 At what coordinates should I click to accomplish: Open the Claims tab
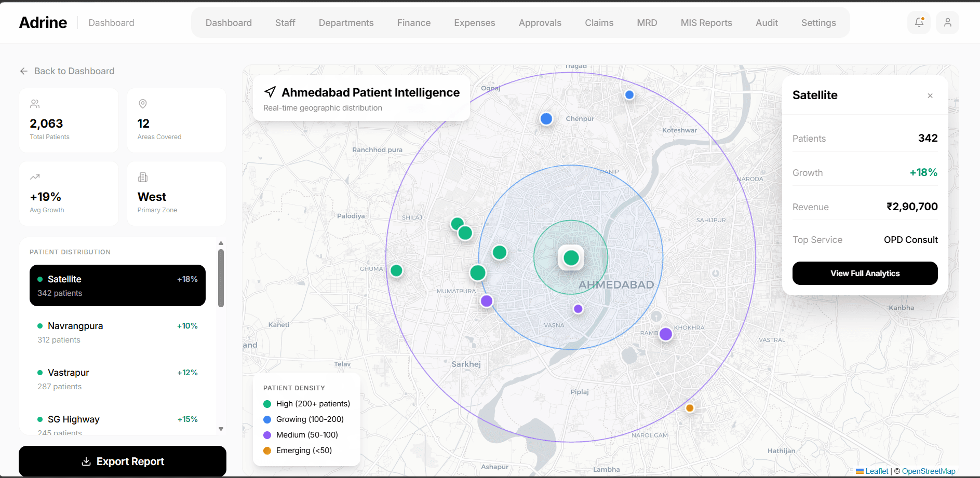click(x=599, y=22)
